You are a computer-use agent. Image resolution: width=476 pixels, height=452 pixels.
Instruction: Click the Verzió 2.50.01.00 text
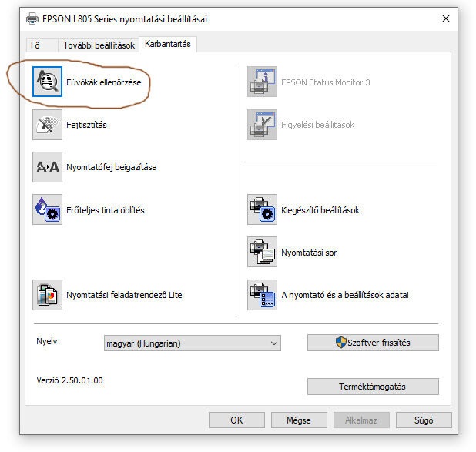click(69, 380)
